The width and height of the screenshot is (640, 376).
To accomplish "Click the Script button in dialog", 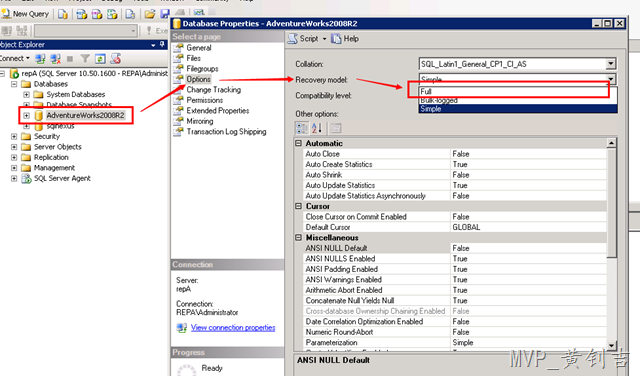I will (303, 39).
